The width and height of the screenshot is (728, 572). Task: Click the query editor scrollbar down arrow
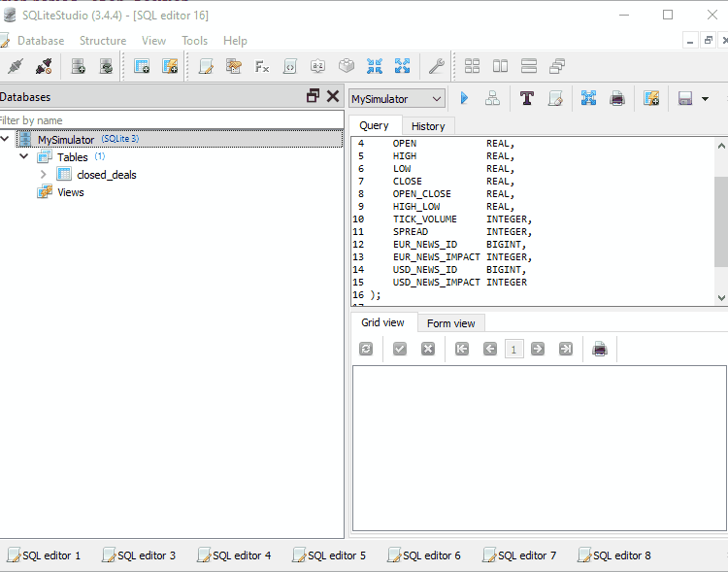point(721,298)
